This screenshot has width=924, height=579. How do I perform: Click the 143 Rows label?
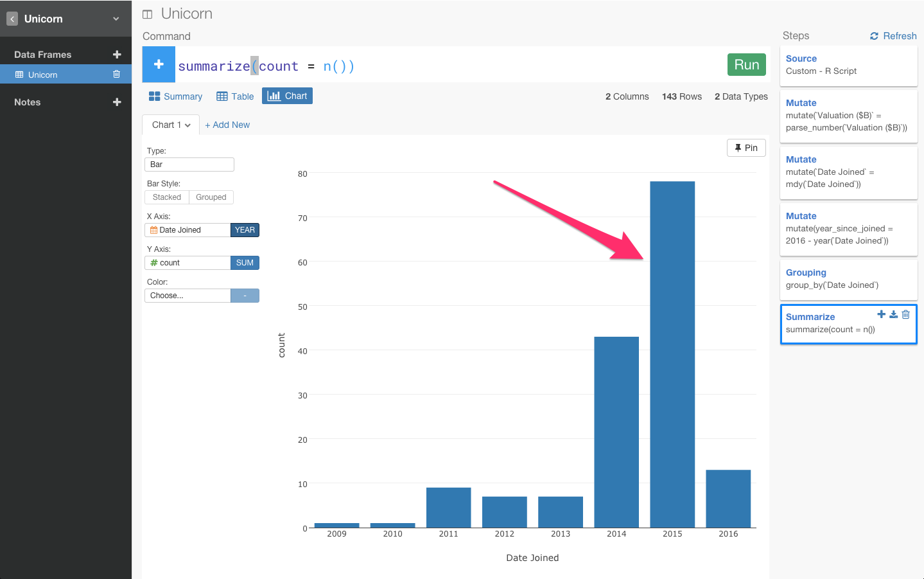tap(682, 96)
